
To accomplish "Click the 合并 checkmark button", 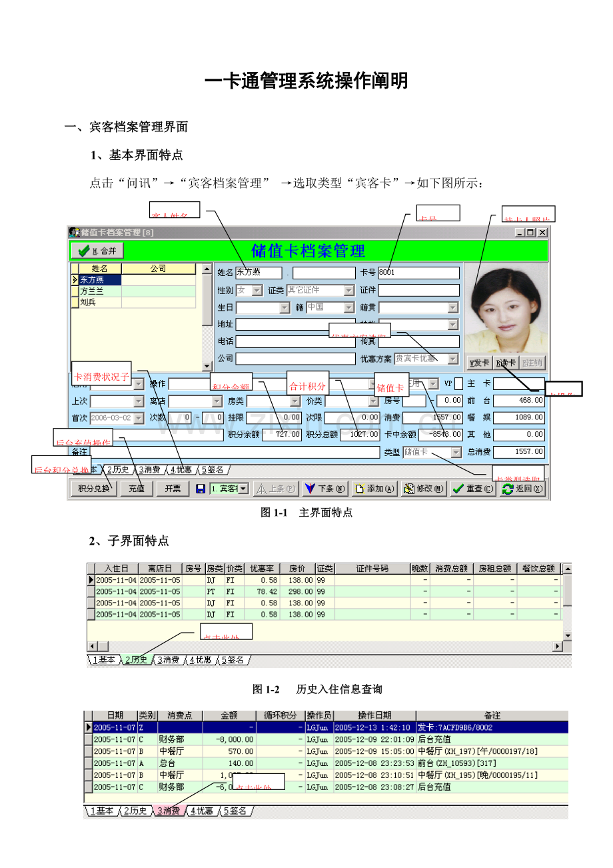I will coord(97,251).
